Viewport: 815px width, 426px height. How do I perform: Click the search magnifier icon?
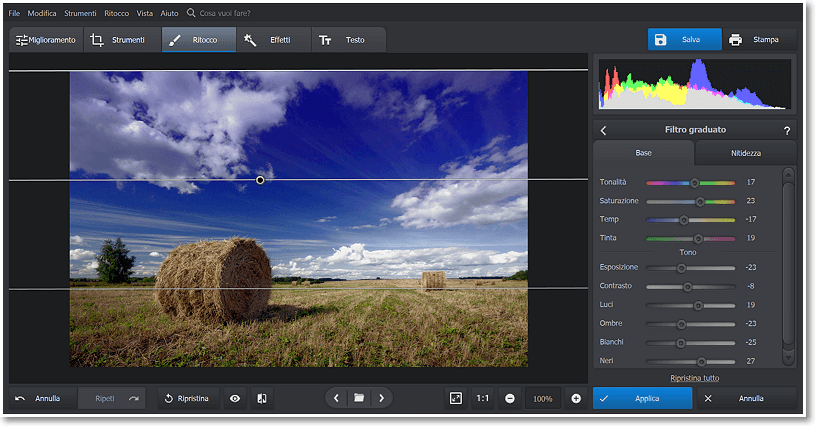191,12
